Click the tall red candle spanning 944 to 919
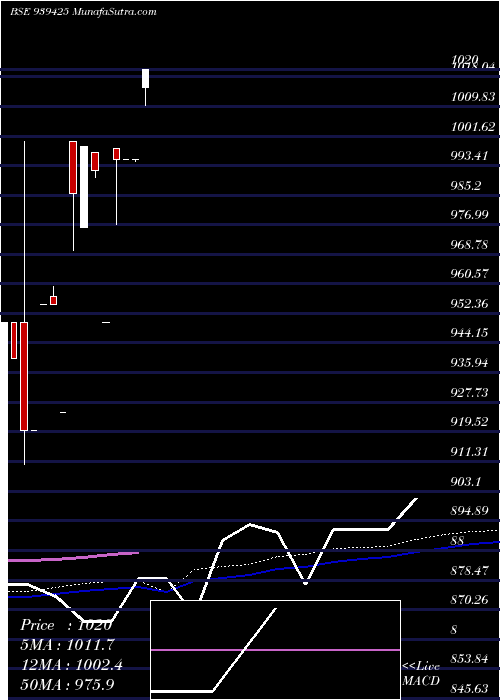500x700 pixels. pos(24,376)
